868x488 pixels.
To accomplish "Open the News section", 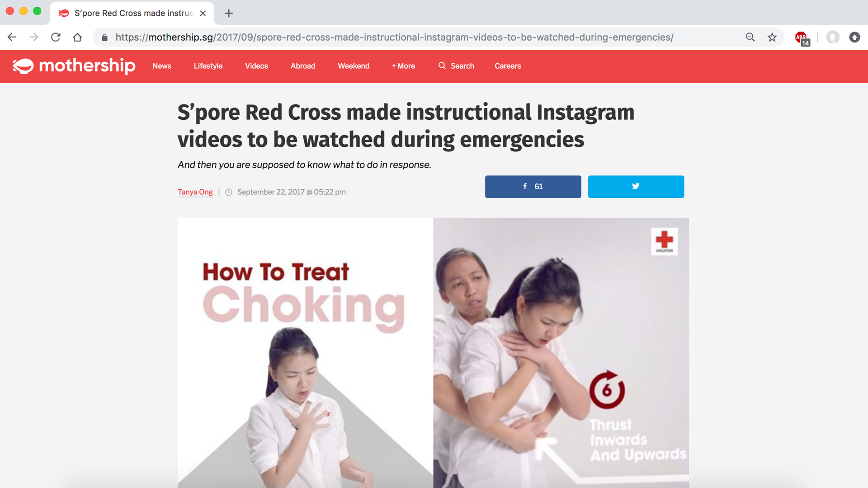I will pos(162,66).
